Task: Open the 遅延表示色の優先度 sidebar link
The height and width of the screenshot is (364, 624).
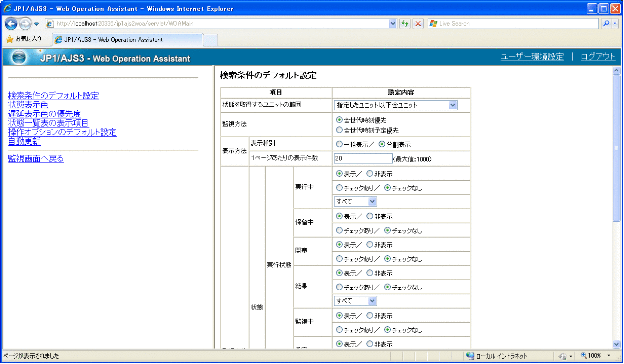Action: click(44, 114)
